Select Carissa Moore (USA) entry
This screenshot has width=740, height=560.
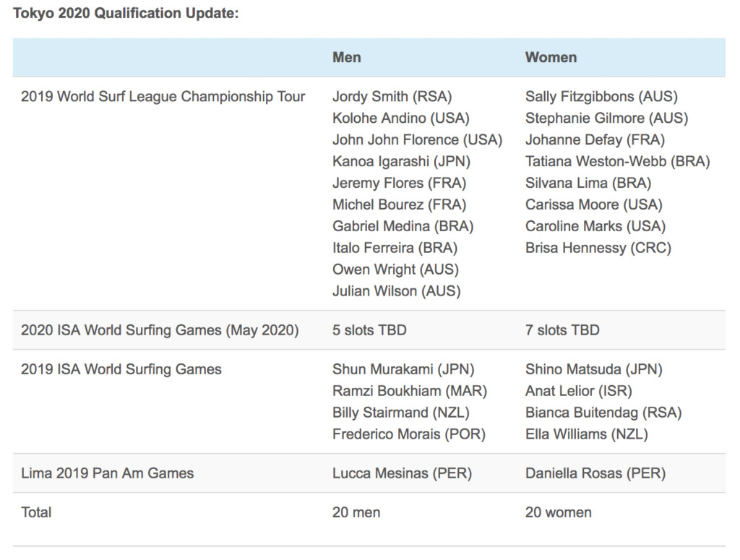pyautogui.click(x=593, y=205)
